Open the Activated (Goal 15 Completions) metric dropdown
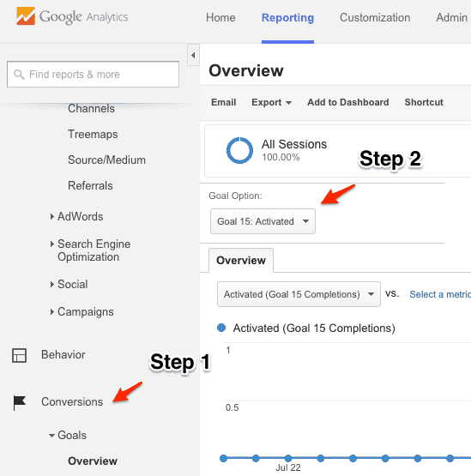The height and width of the screenshot is (476, 471). (299, 294)
